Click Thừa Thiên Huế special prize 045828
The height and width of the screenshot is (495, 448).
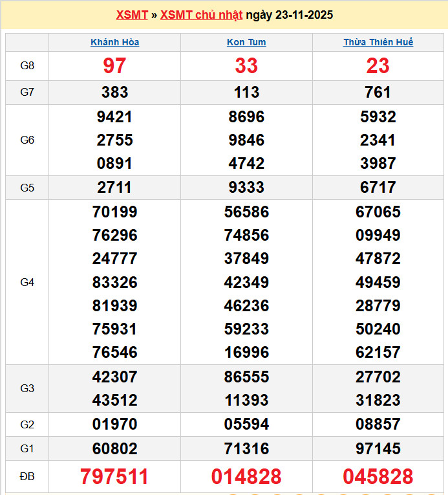tap(378, 477)
